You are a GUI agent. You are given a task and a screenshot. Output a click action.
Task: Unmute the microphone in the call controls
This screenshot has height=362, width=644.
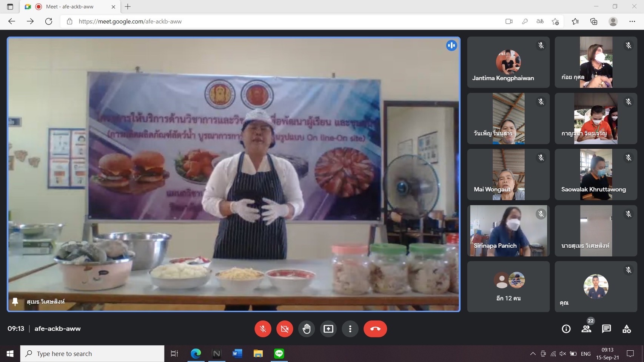(x=263, y=329)
